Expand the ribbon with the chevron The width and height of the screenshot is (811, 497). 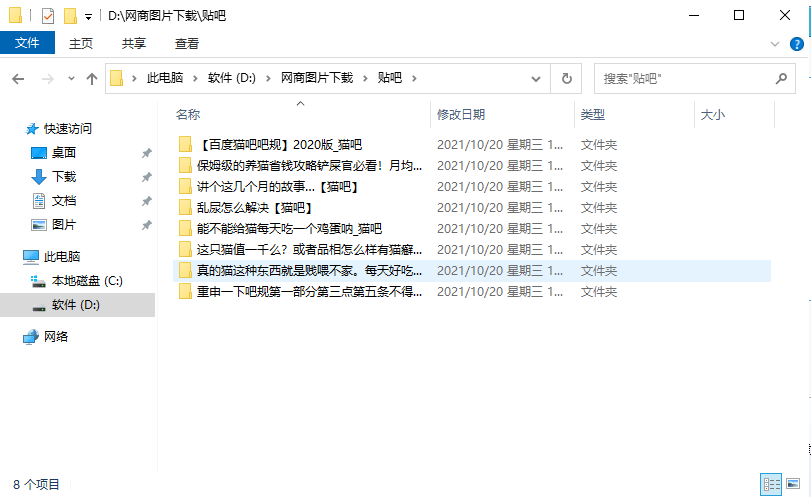tap(774, 44)
